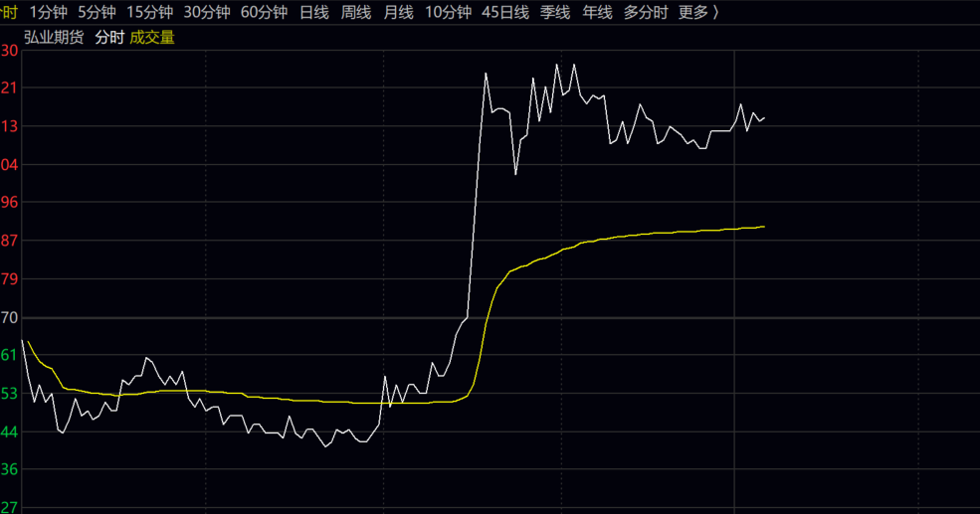Click the red 13 price axis label
Screen dimensions: 980x514
[9, 126]
